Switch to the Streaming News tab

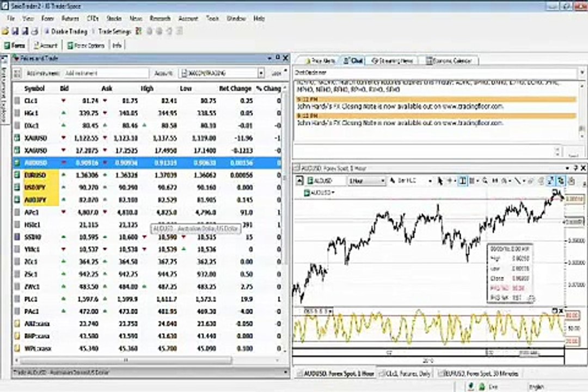[x=392, y=61]
